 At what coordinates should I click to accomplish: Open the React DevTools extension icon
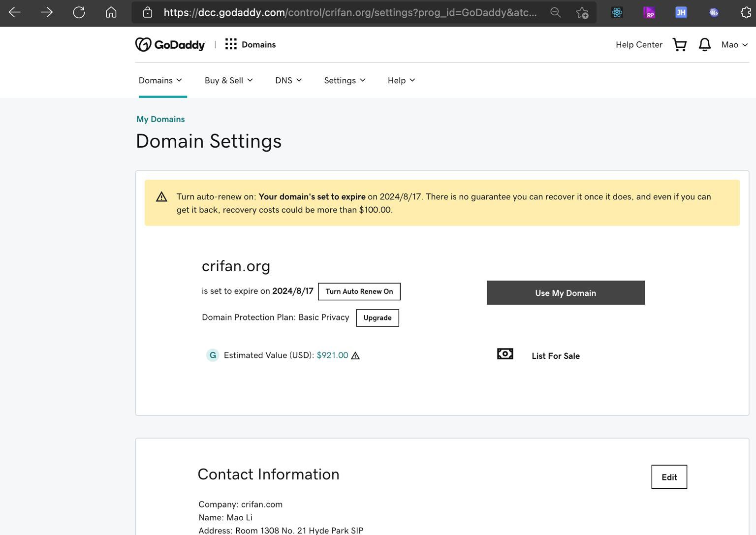(617, 12)
